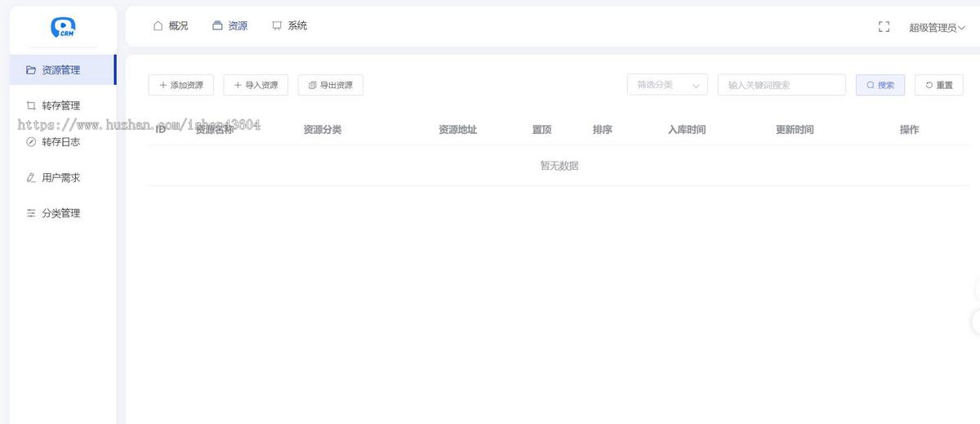Click the 暂无数据 empty table text
This screenshot has height=424, width=980.
[559, 166]
